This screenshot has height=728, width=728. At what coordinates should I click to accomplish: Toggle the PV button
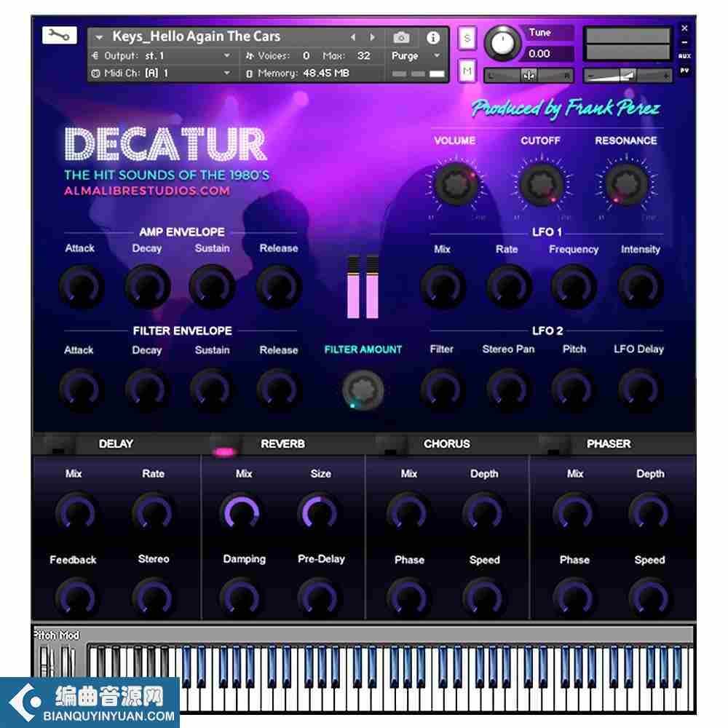pos(684,71)
